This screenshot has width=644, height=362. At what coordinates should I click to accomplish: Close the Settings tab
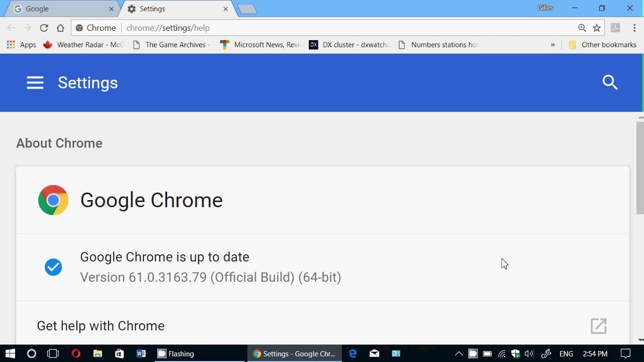225,9
